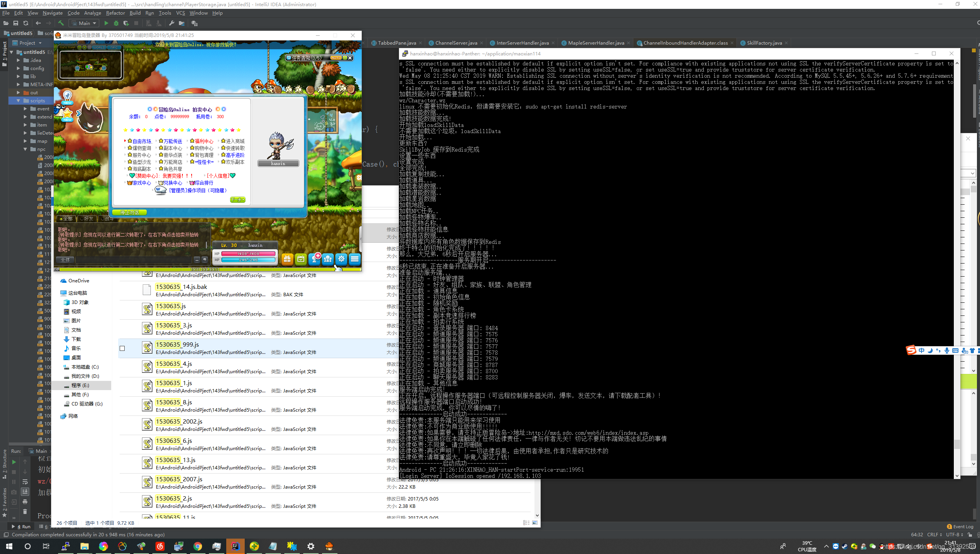Open File Explorer from the taskbar
The image size is (980, 554).
85,546
